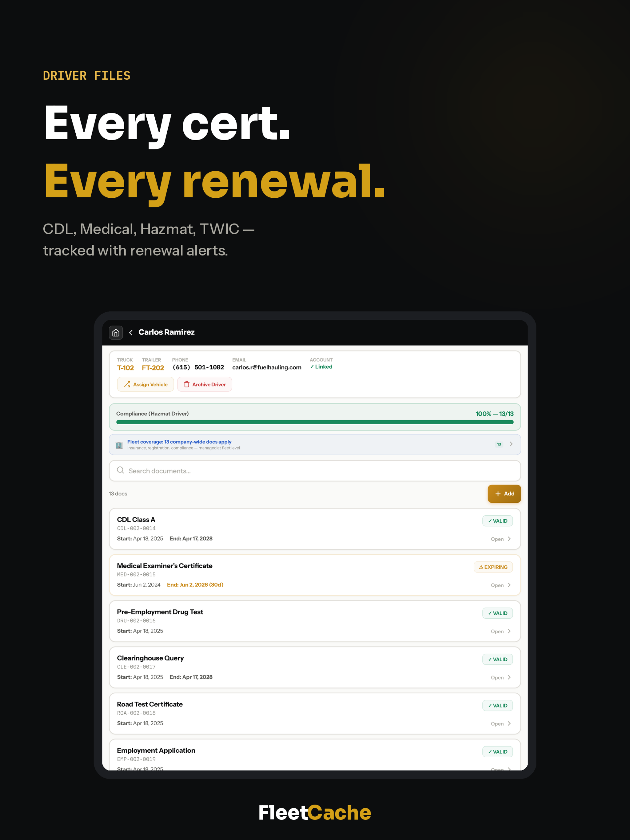Click document number MED-002-0015
This screenshot has width=630, height=840.
(x=136, y=575)
